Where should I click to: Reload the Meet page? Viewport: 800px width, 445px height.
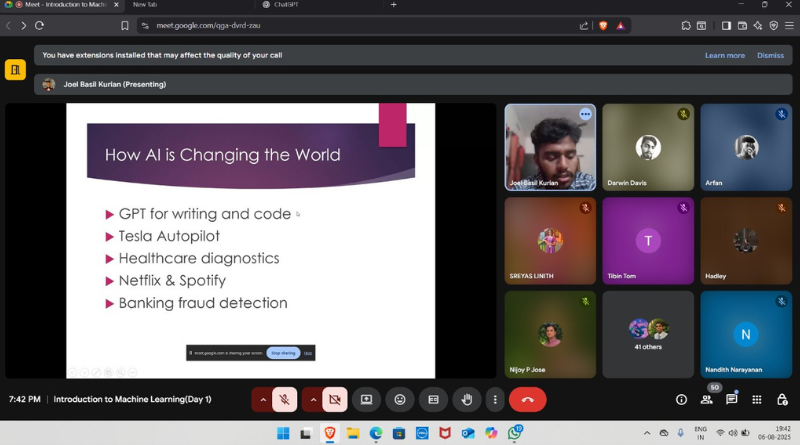coord(39,26)
